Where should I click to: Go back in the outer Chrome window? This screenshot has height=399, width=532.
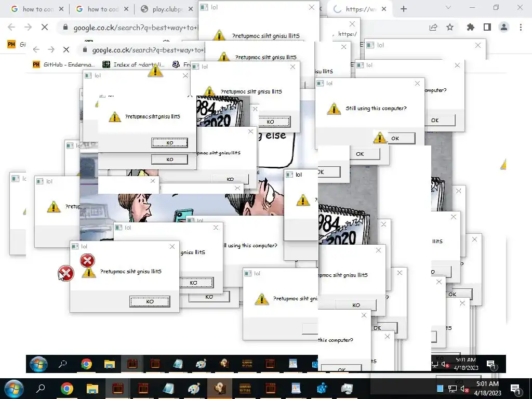[x=11, y=27]
